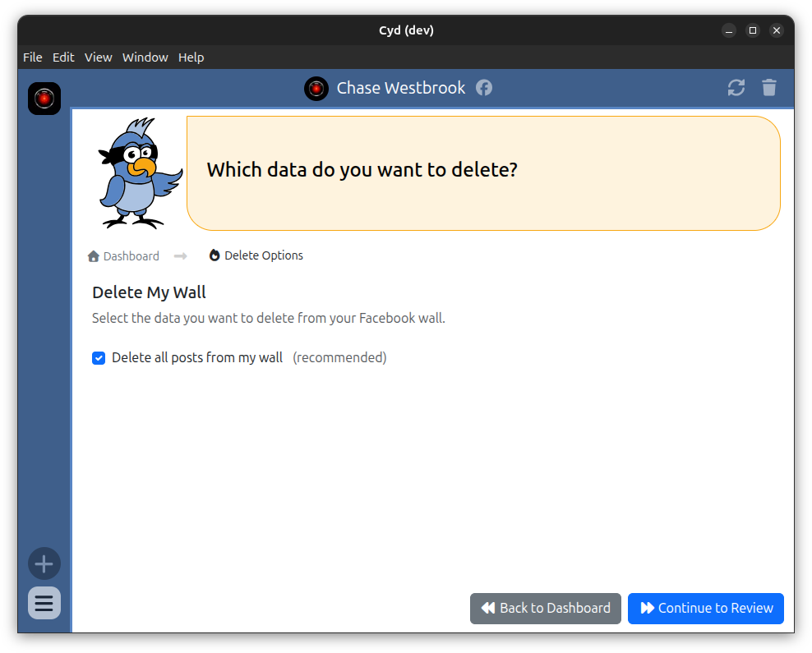This screenshot has height=653, width=812.
Task: Click the trash delete icon in the toolbar
Action: (769, 87)
